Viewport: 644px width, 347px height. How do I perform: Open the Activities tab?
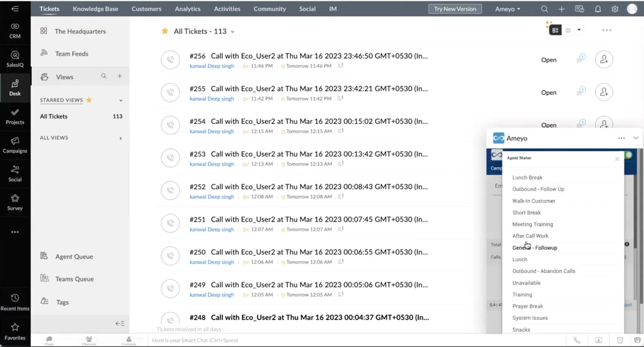[x=227, y=9]
